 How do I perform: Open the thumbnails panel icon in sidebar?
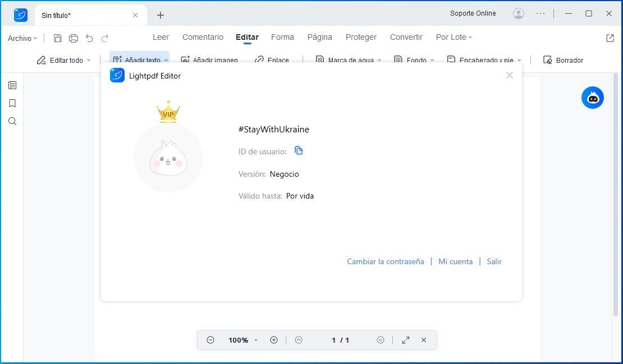tap(12, 85)
